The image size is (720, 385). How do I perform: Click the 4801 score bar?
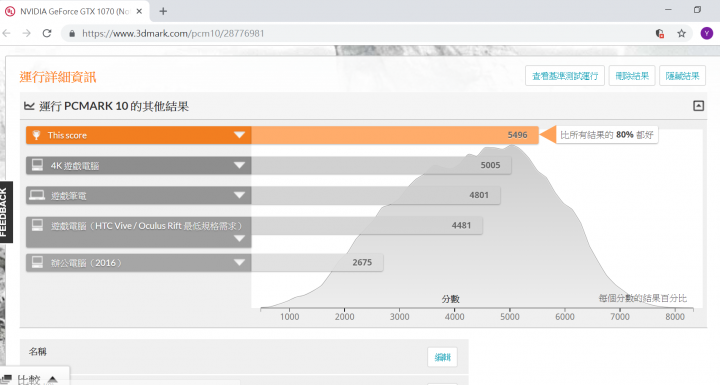376,195
